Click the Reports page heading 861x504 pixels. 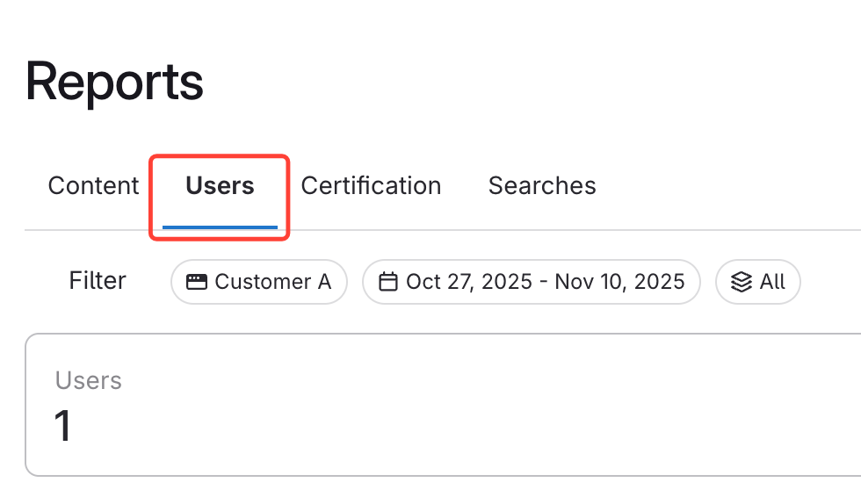pos(114,83)
